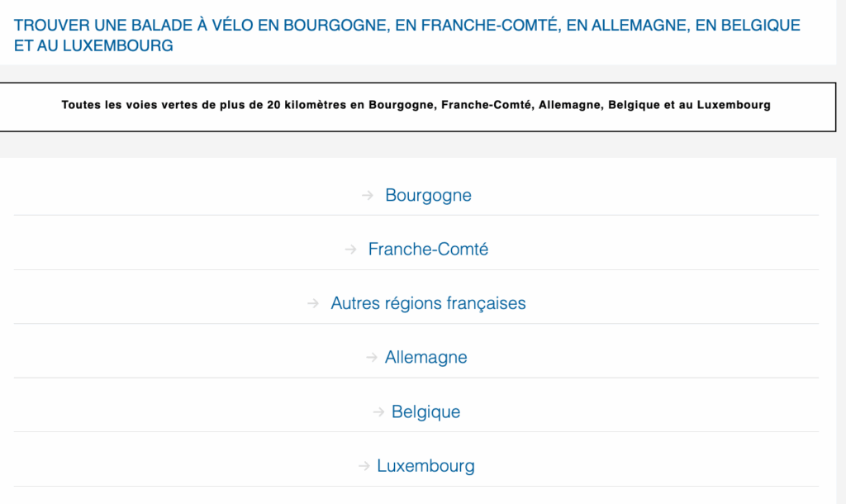The image size is (846, 504).
Task: Click the "Trouver une balade à vélo" heading
Action: [x=406, y=36]
